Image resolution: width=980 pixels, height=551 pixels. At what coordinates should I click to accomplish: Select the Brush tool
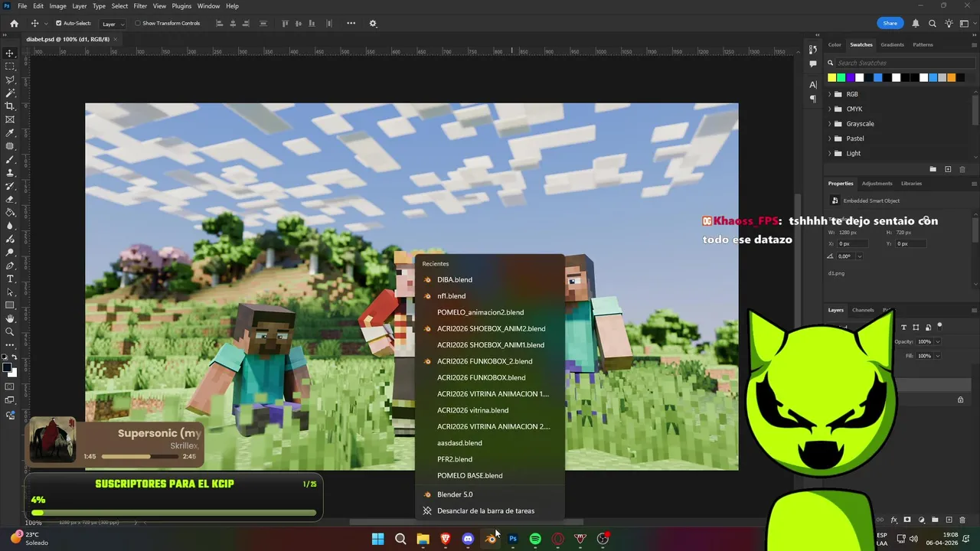click(10, 160)
